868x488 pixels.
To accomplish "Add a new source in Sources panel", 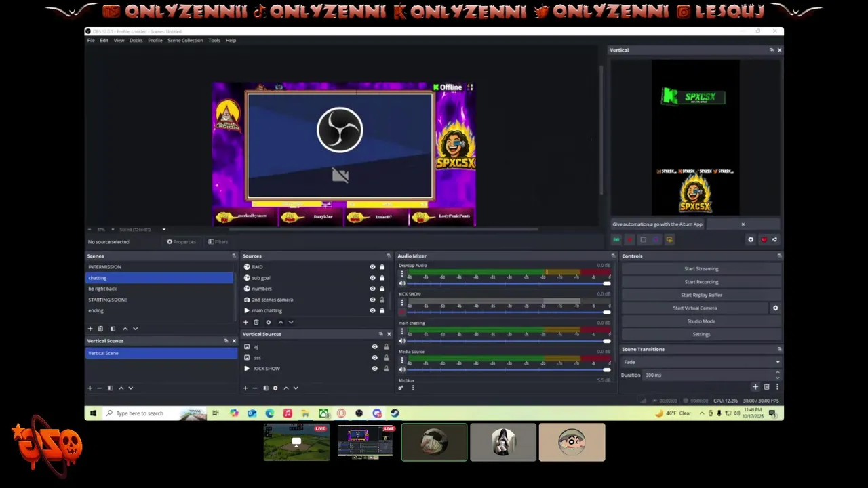I will (245, 323).
